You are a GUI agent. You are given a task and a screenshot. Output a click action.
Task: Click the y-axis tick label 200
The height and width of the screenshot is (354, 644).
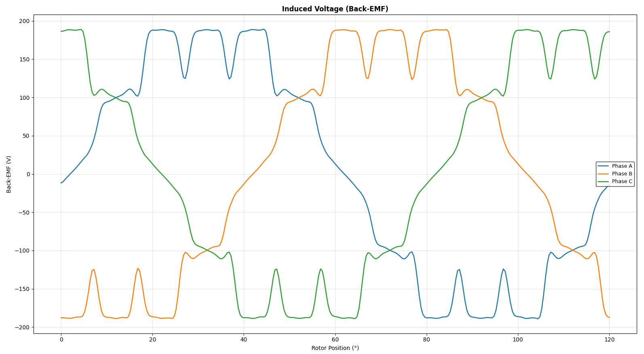25,21
